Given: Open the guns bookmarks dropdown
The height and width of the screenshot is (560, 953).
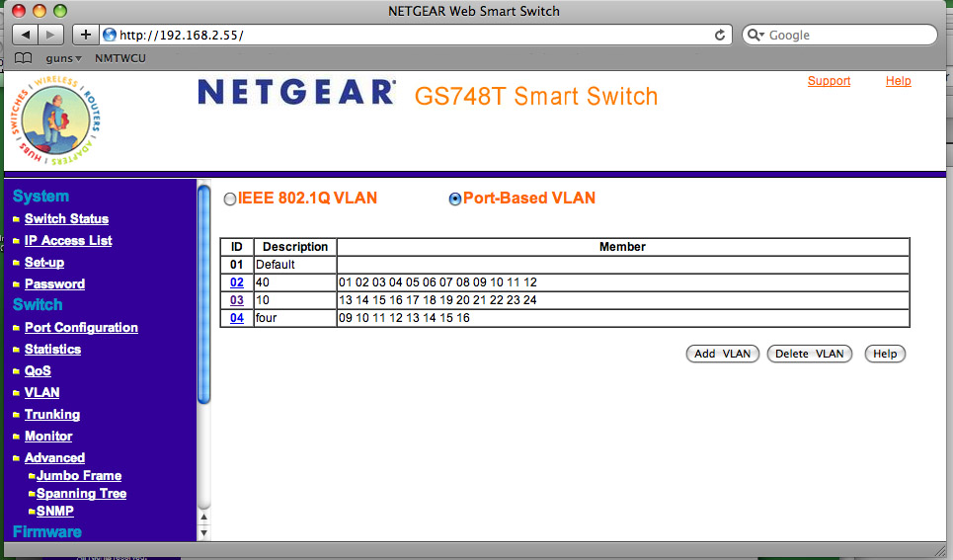Looking at the screenshot, I should tap(63, 58).
